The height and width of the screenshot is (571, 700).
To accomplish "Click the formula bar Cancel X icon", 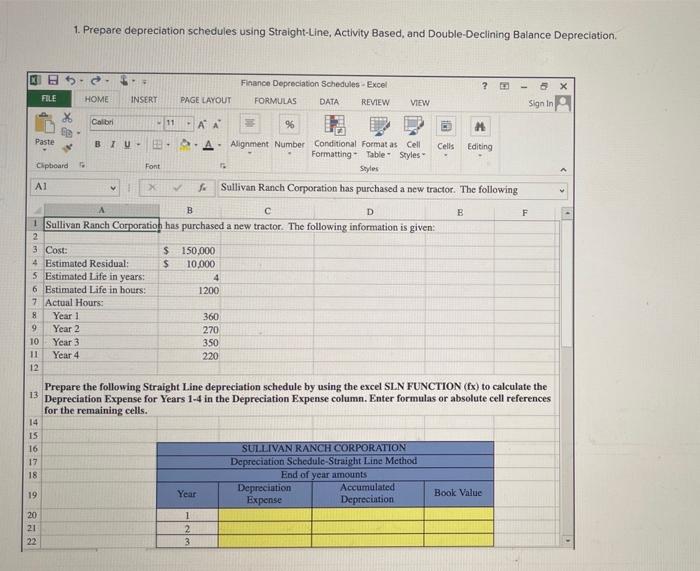I will 152,187.
